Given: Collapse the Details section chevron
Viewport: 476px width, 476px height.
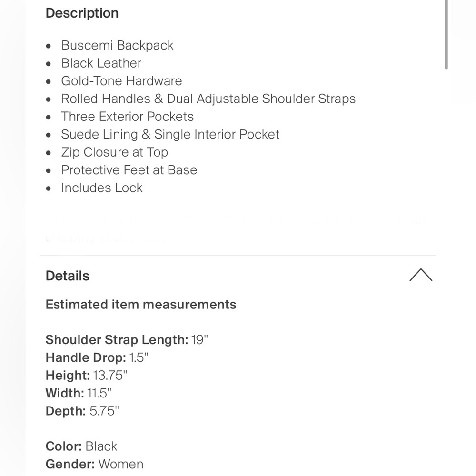Looking at the screenshot, I should (421, 275).
